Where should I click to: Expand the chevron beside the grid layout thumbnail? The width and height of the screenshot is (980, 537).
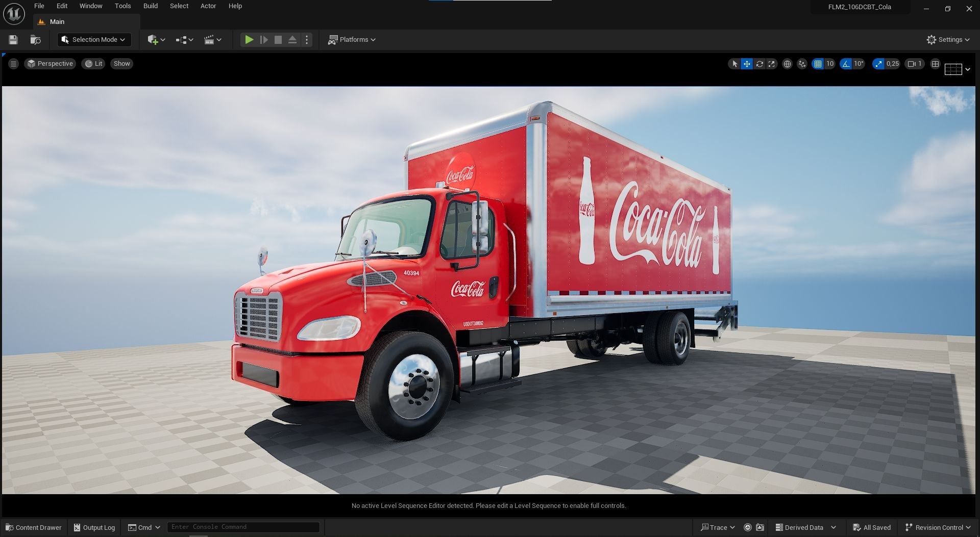968,69
